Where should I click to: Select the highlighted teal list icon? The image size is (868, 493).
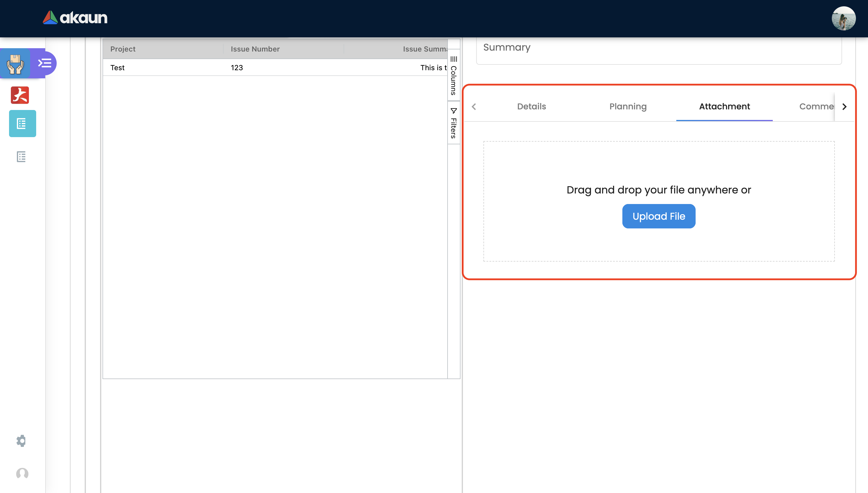(x=22, y=124)
